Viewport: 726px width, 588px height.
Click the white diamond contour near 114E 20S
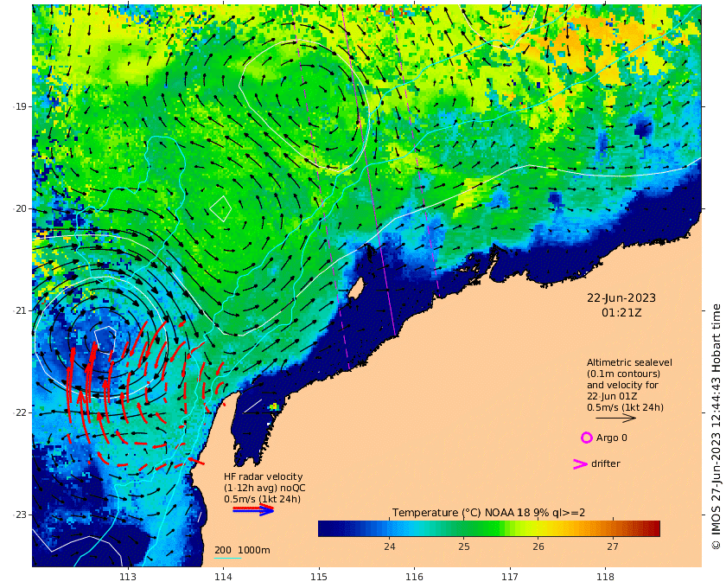pyautogui.click(x=220, y=208)
